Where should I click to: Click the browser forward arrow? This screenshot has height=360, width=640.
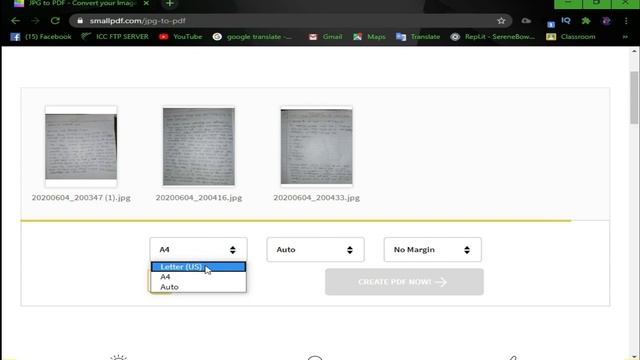click(x=36, y=20)
